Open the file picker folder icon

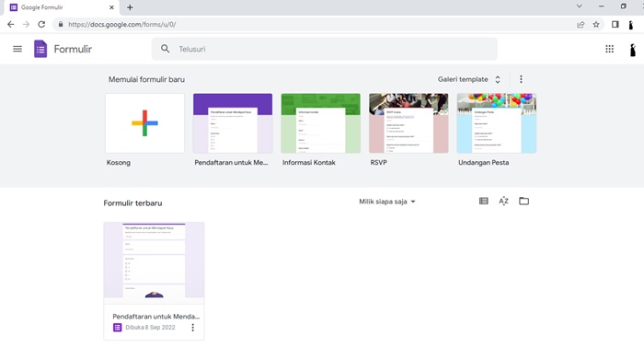[x=523, y=201]
